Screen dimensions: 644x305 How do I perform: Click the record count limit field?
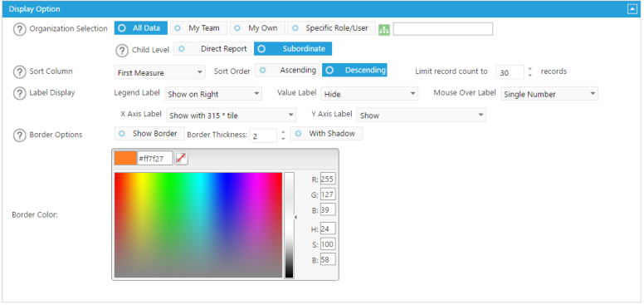pyautogui.click(x=510, y=72)
